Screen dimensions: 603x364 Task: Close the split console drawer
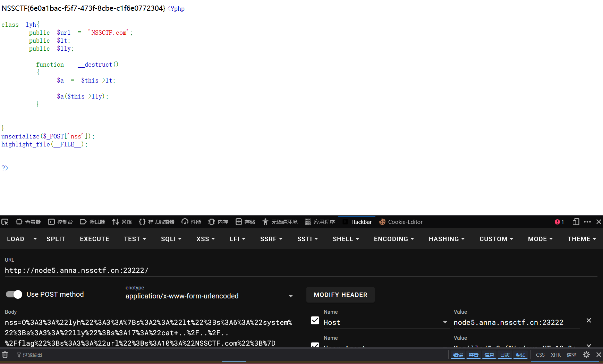(x=599, y=355)
